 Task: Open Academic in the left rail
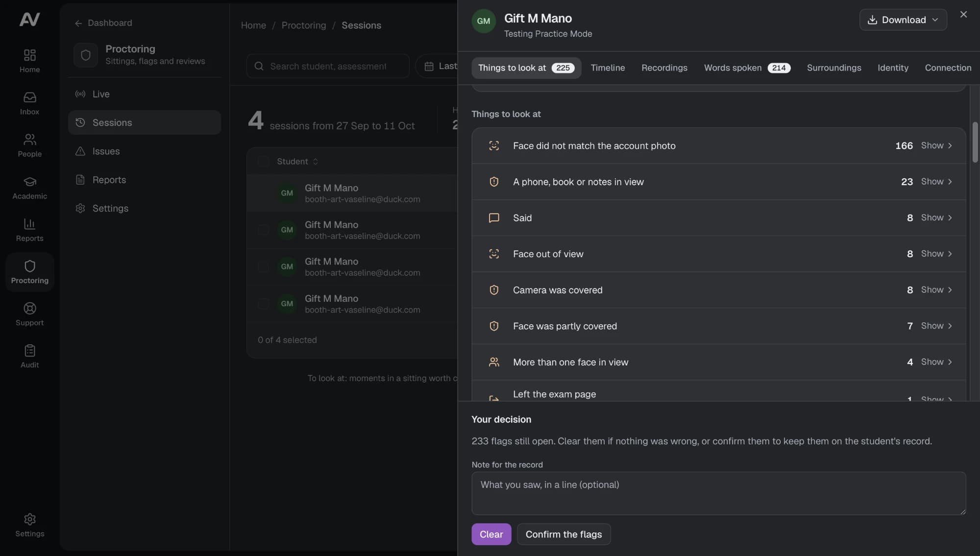[x=29, y=187]
